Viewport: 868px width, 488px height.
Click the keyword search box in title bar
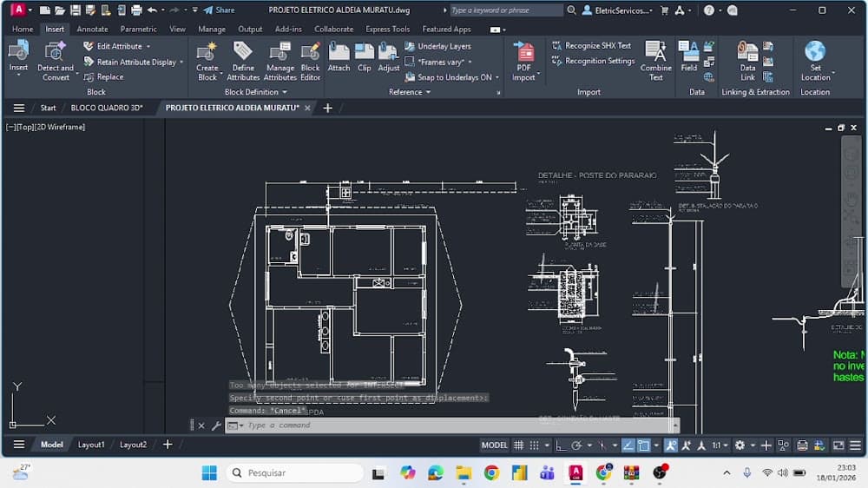coord(505,10)
